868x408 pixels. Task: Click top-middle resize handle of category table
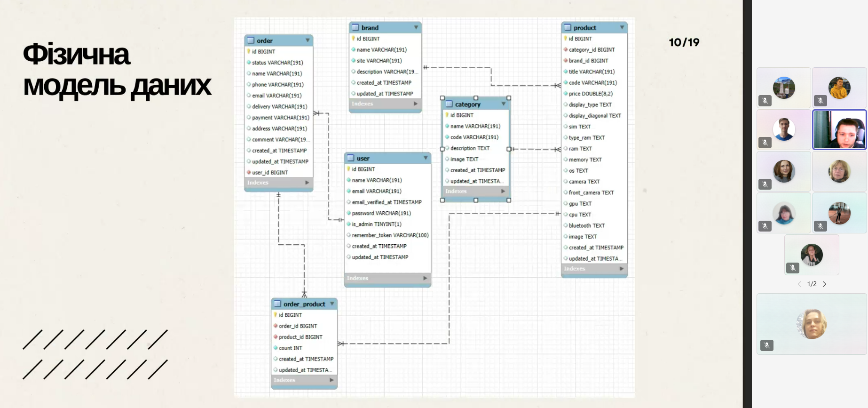pos(476,98)
